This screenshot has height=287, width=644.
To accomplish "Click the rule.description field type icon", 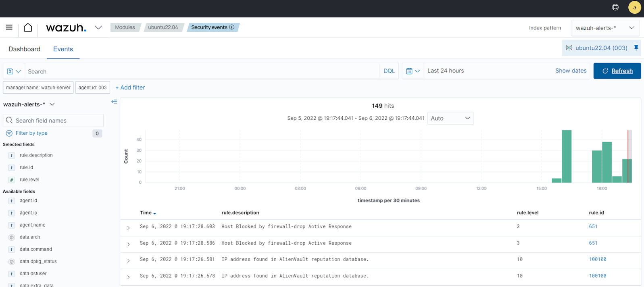I will point(12,156).
